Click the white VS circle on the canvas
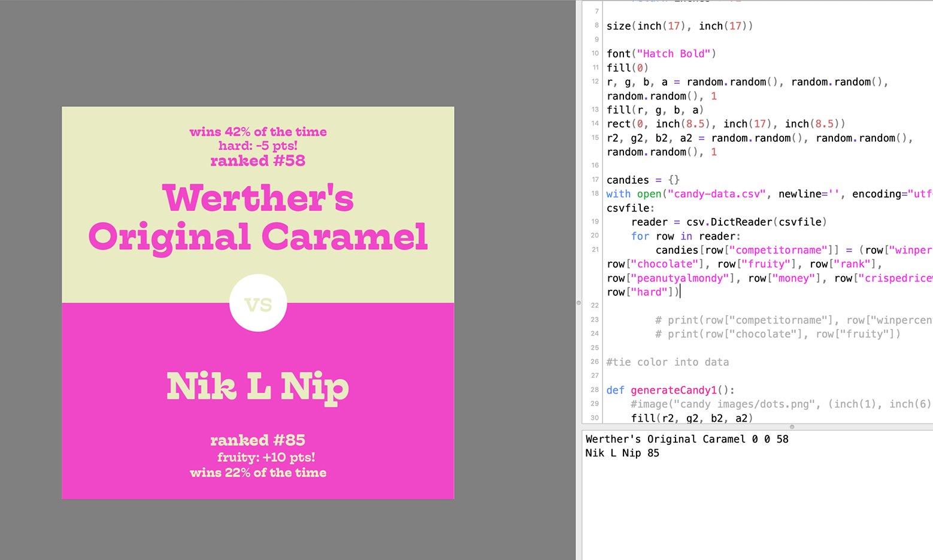 (258, 303)
